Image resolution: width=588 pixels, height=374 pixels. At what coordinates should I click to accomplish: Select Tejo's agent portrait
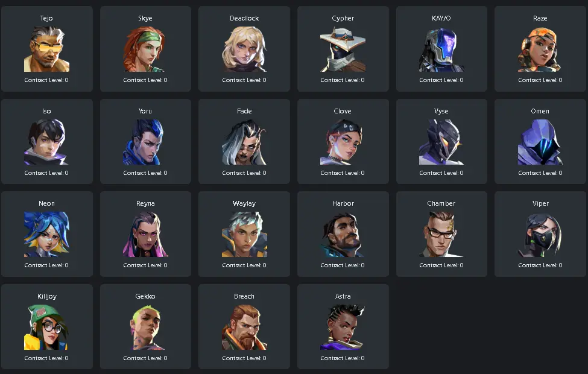coord(46,49)
